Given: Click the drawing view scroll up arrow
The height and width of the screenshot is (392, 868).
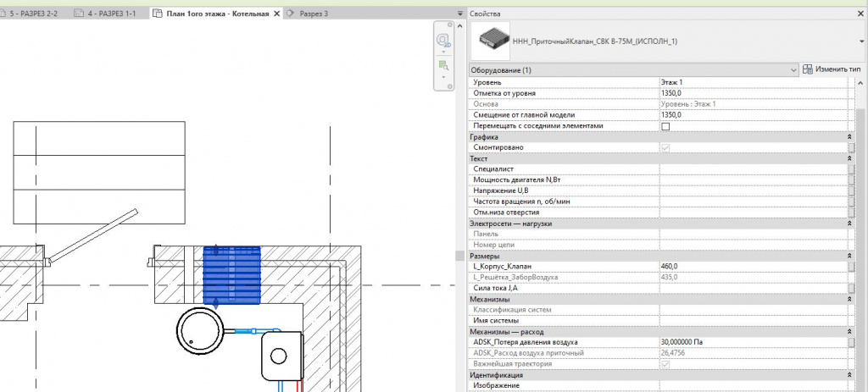Looking at the screenshot, I should 459,26.
